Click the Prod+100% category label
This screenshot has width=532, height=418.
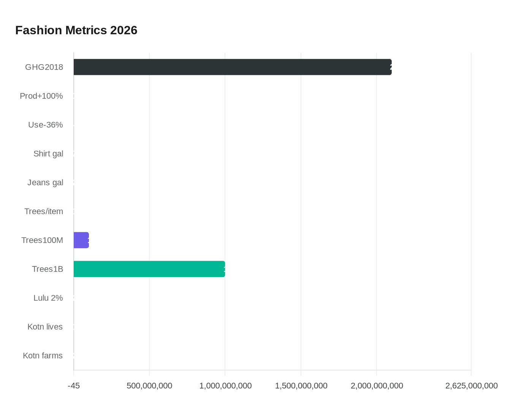click(x=41, y=96)
